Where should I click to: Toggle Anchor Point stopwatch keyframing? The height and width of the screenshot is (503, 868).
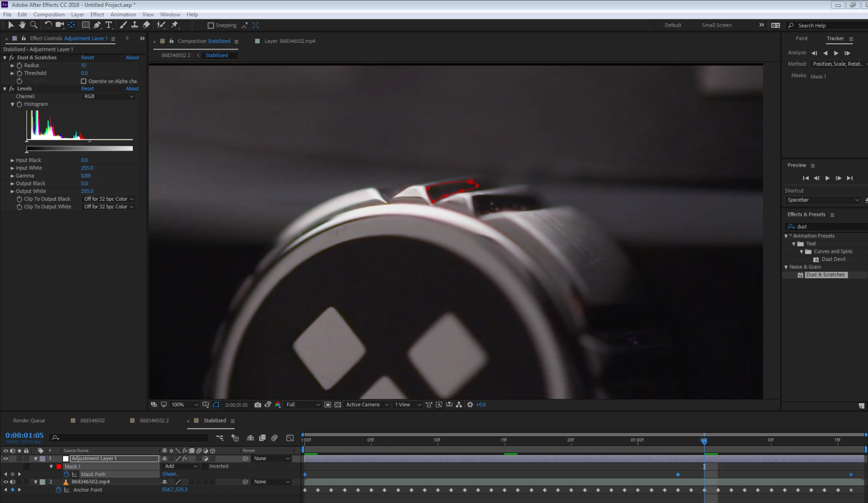(58, 490)
